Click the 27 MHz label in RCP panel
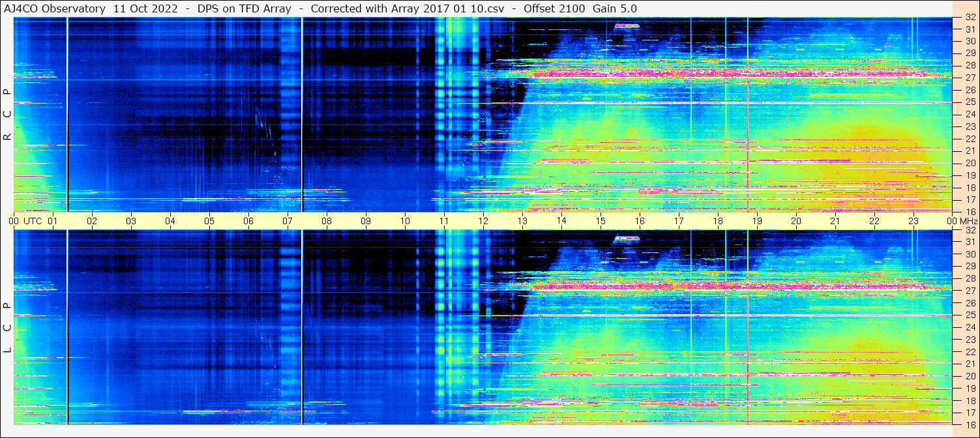Screen dimensions: 980x438 tap(970, 78)
